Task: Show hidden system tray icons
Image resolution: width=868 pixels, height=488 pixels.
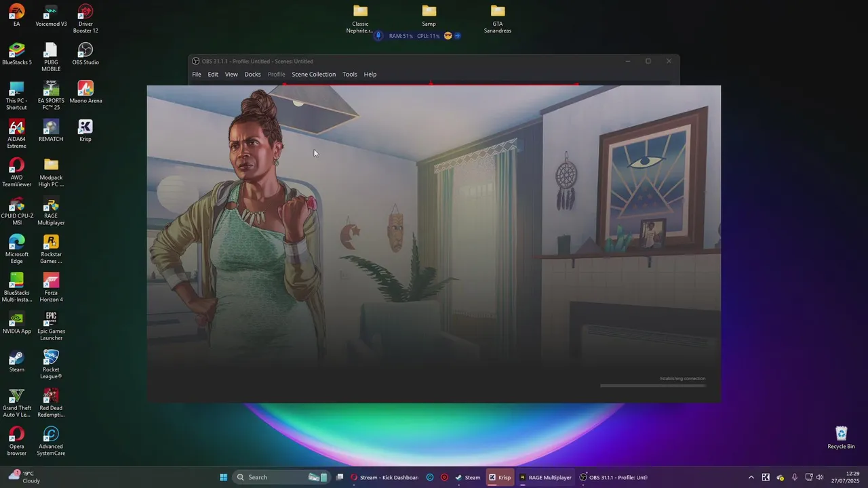Action: (751, 477)
